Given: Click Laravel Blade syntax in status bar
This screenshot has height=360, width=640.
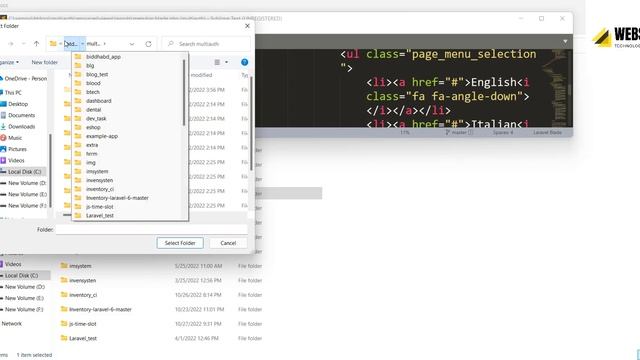Looking at the screenshot, I should tap(547, 133).
